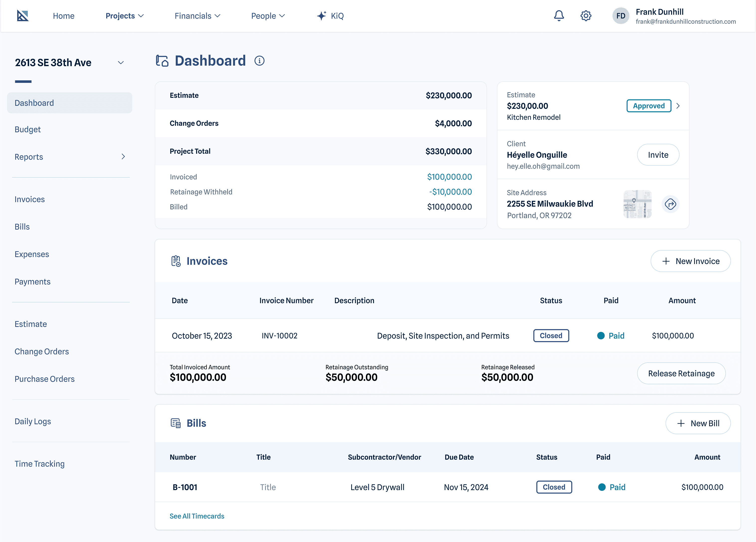756x542 pixels.
Task: Open directions for the site address
Action: coord(670,204)
